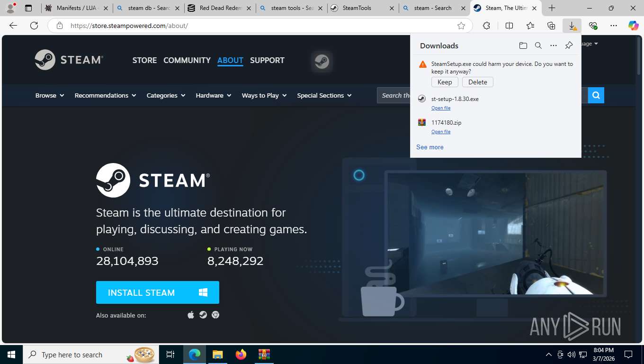The width and height of the screenshot is (644, 364).
Task: Click the INSTALL STEAM button
Action: [x=158, y=292]
